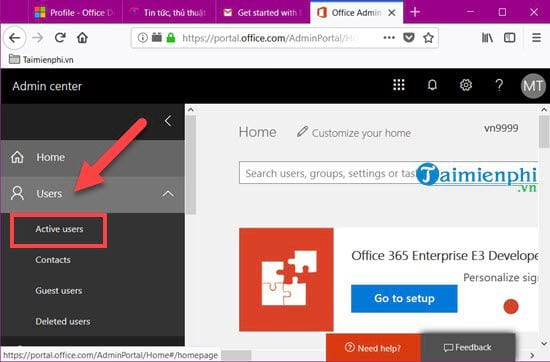Open page actions three-dot menu
Image resolution: width=550 pixels, height=362 pixels.
click(x=389, y=37)
